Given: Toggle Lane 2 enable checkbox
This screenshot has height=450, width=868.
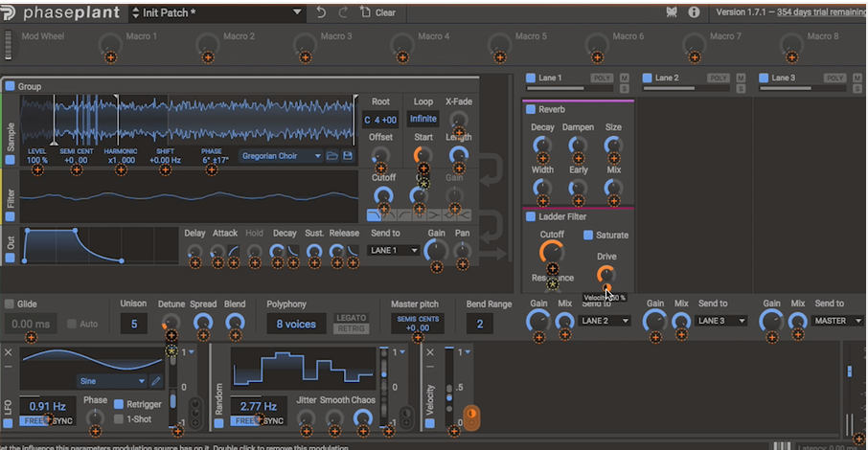Looking at the screenshot, I should tap(647, 79).
